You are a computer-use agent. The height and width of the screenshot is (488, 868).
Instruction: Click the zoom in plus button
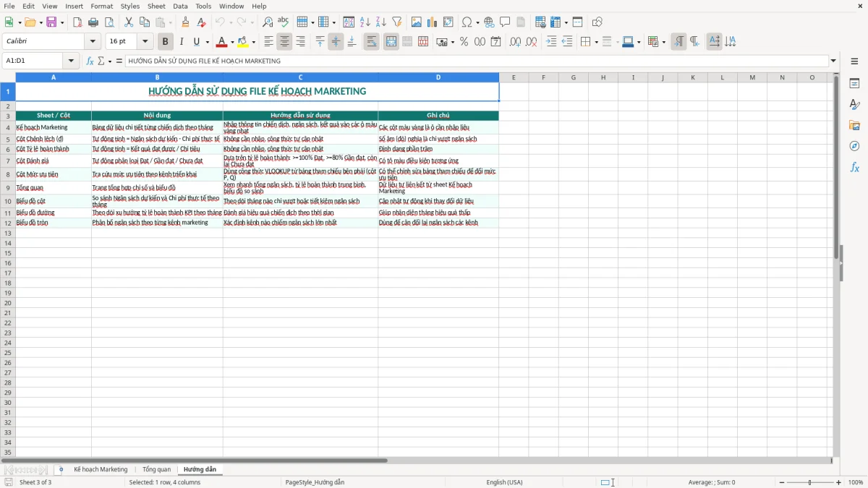tap(839, 482)
